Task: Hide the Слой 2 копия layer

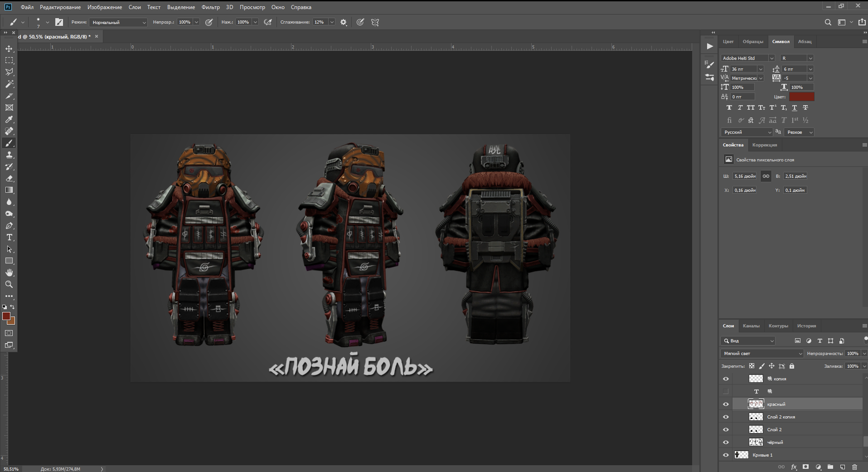Action: 726,417
